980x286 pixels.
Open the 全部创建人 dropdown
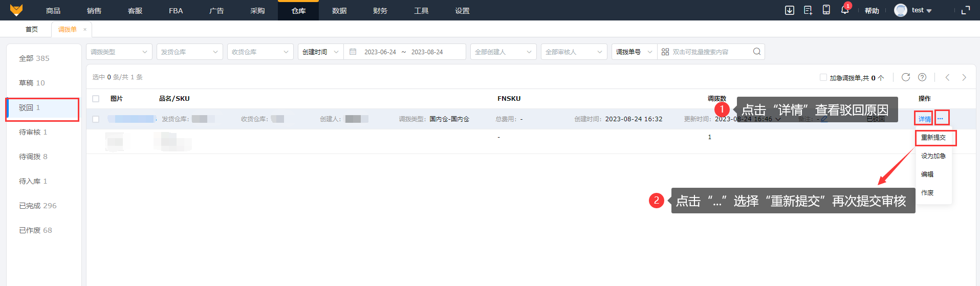[504, 52]
